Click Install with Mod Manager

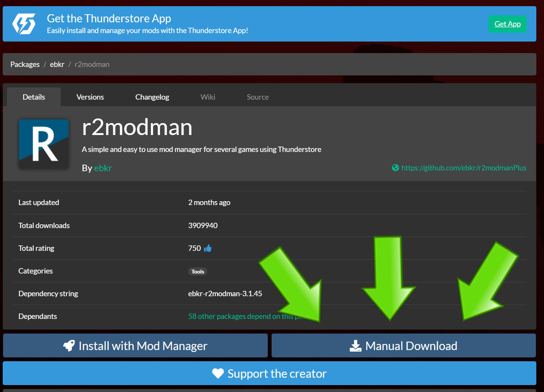pos(135,345)
